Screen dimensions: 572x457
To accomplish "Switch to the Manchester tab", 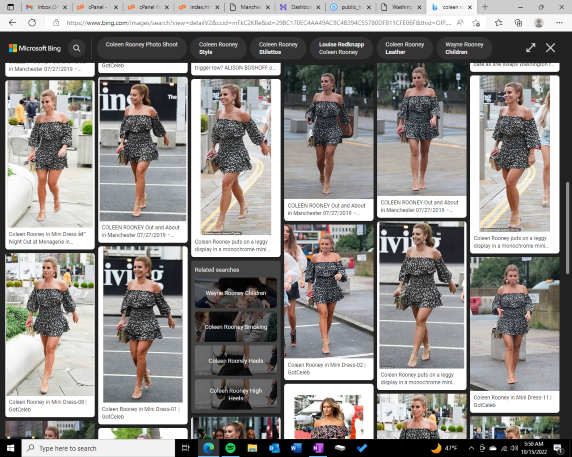I will point(250,7).
